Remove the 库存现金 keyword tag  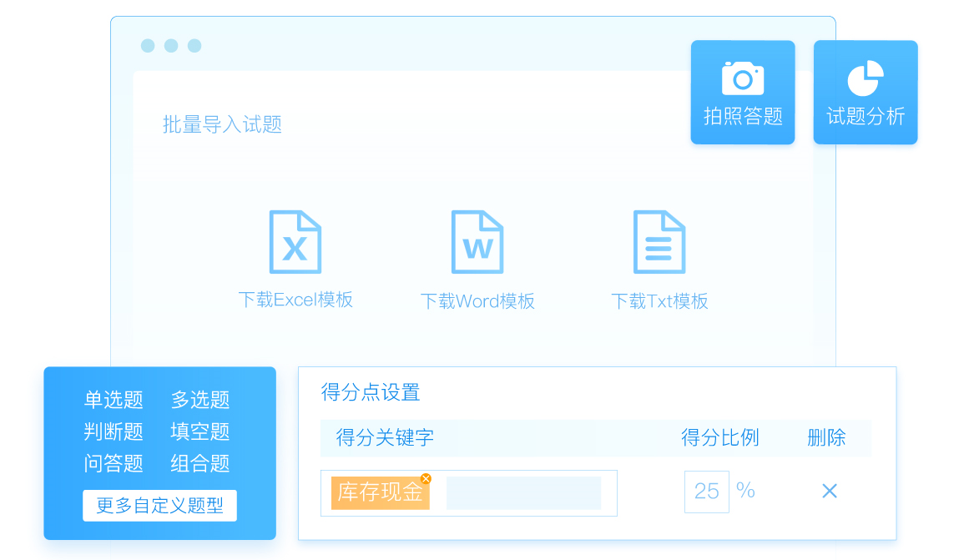(x=426, y=479)
